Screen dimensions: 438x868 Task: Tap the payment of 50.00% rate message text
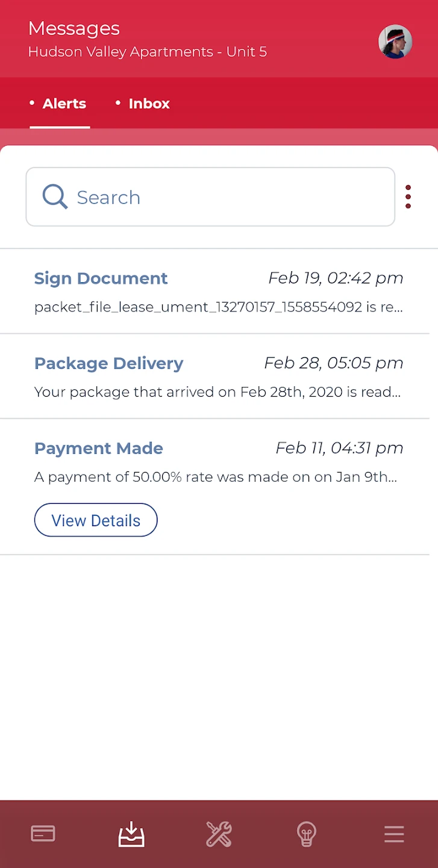tap(216, 477)
